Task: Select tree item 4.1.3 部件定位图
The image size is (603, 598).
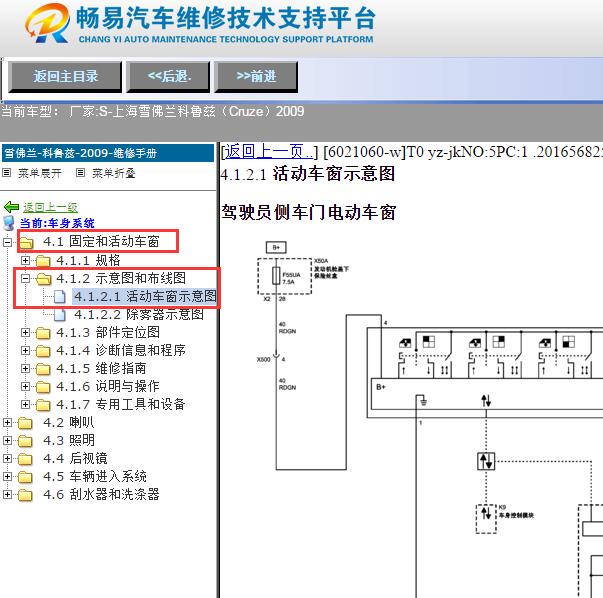Action: tap(108, 332)
